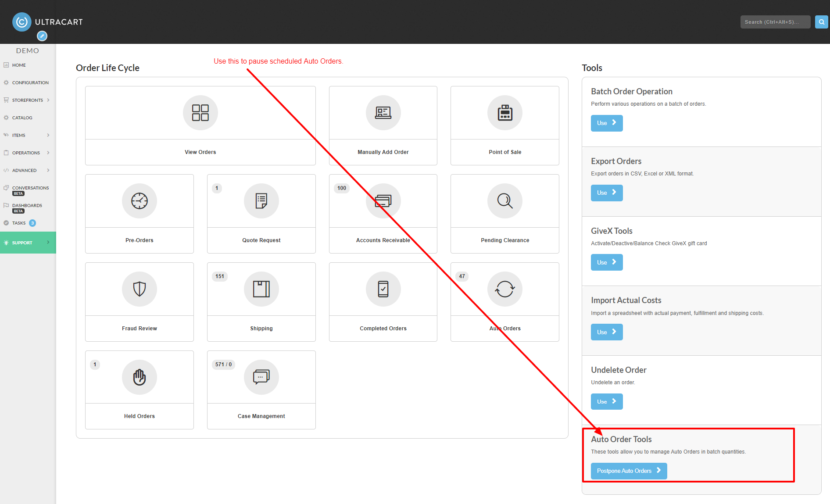
Task: Click the Postpone Auto Orders button
Action: tap(629, 471)
